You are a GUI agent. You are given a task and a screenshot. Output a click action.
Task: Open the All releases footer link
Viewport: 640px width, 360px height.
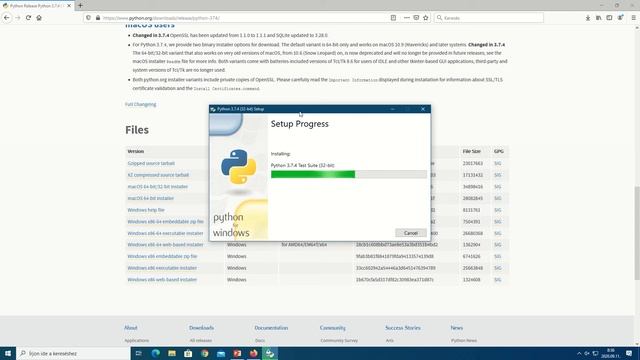pyautogui.click(x=200, y=340)
